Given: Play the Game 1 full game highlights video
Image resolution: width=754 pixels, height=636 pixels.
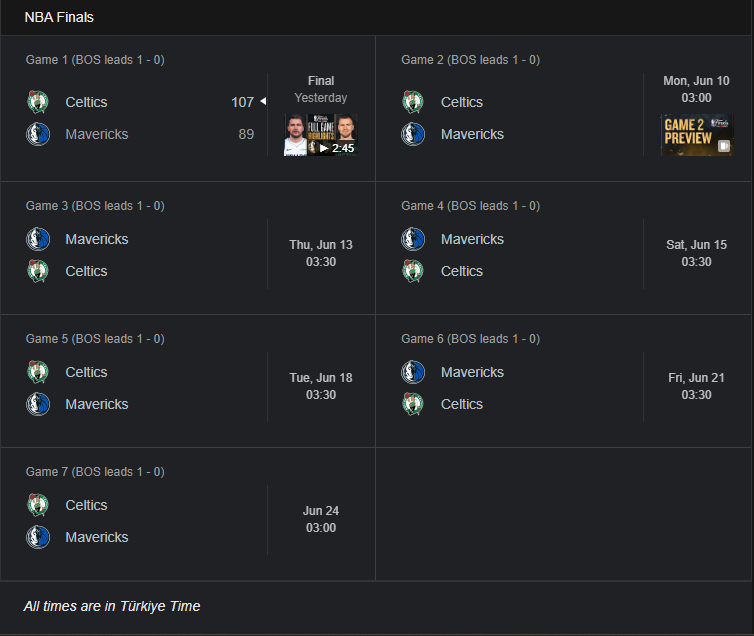Looking at the screenshot, I should point(321,135).
